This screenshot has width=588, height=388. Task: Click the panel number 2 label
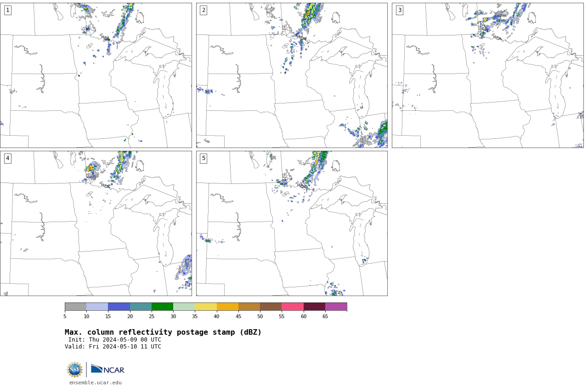pyautogui.click(x=204, y=10)
